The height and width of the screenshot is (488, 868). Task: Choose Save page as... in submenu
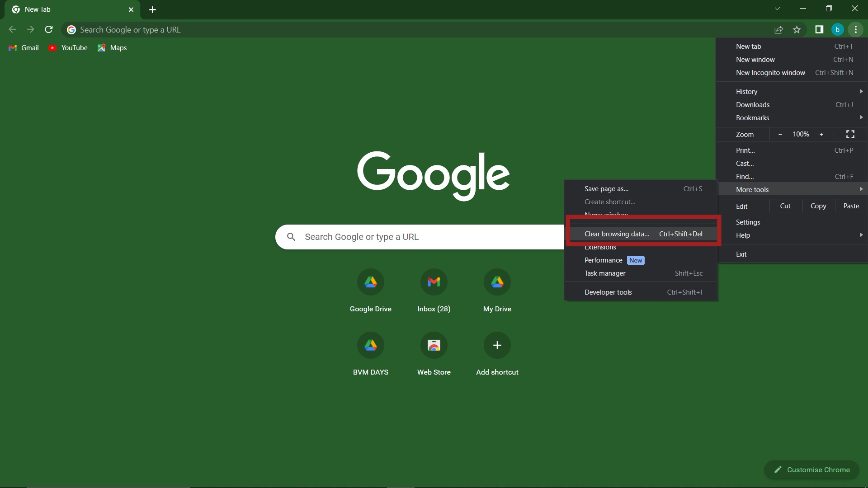coord(641,189)
